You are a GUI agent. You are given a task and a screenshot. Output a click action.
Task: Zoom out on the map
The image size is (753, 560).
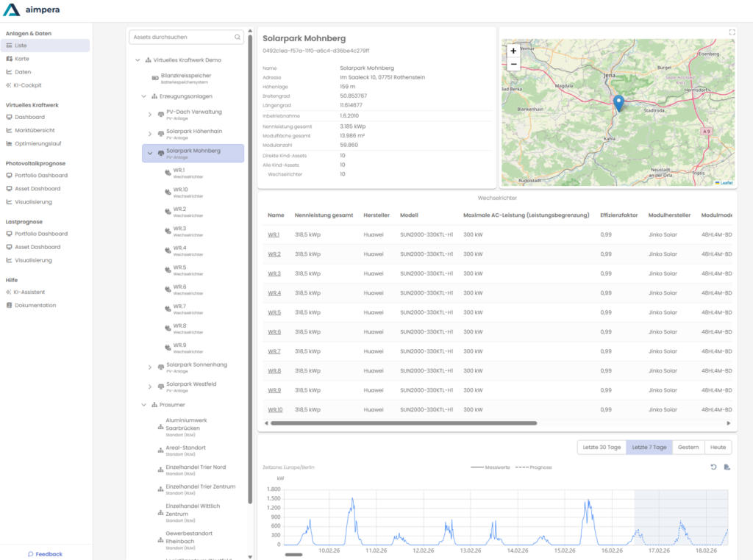coord(513,64)
